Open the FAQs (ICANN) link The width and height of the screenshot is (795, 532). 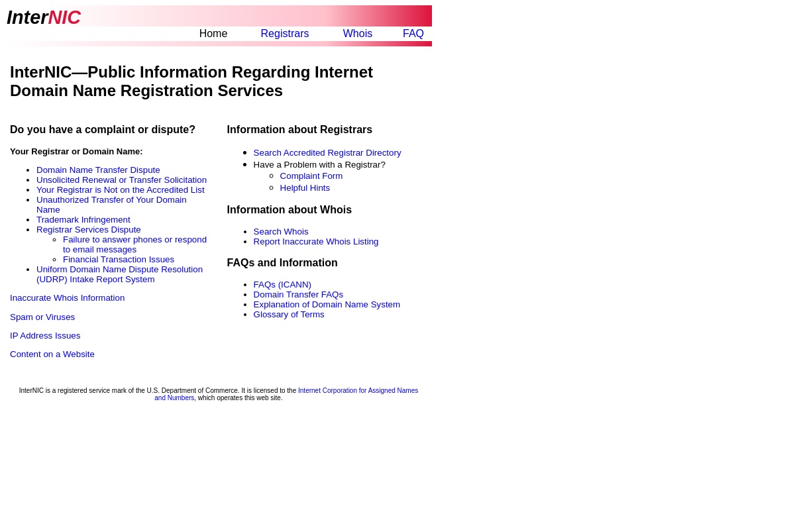tap(282, 285)
